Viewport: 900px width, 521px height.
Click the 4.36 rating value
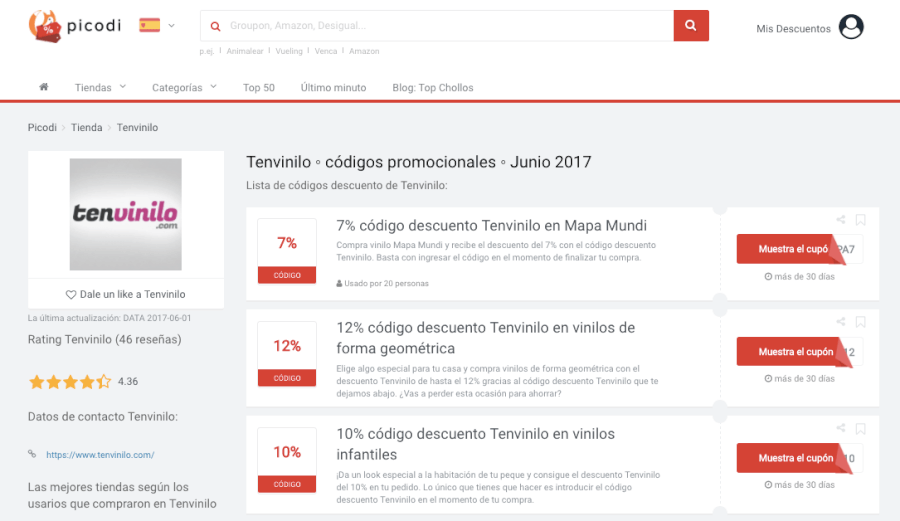128,382
